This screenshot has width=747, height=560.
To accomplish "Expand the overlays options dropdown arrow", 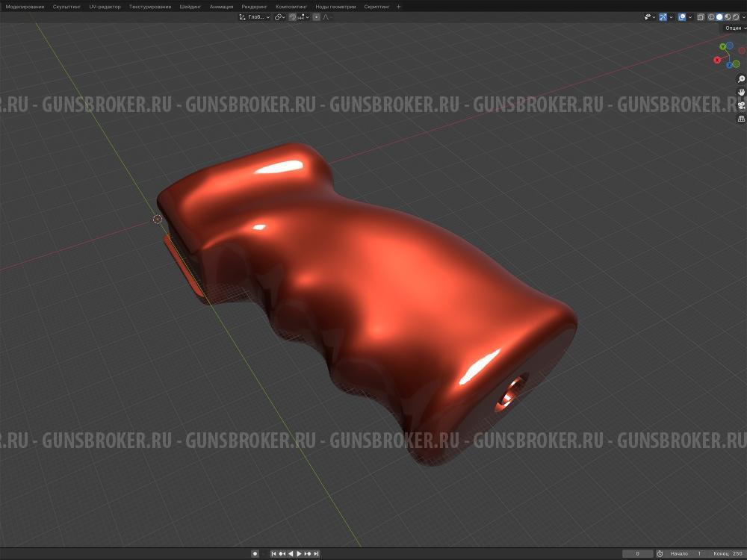I will [x=690, y=17].
